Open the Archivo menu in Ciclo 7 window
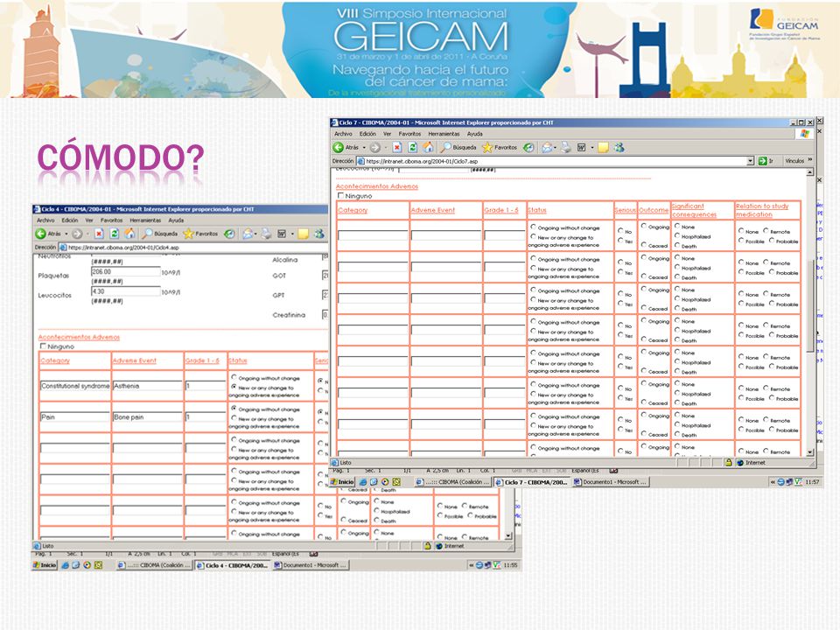The width and height of the screenshot is (840, 630). click(343, 134)
